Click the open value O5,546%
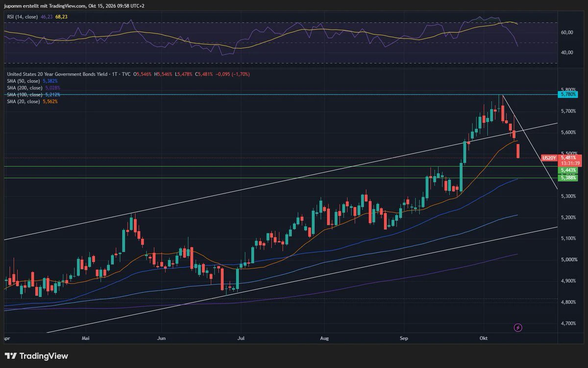588x368 pixels. (x=143, y=74)
